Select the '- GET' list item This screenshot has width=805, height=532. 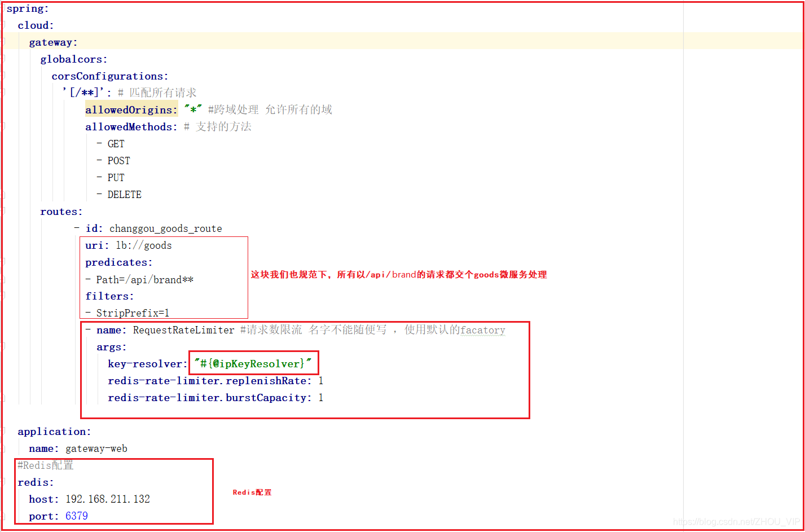[x=111, y=144]
